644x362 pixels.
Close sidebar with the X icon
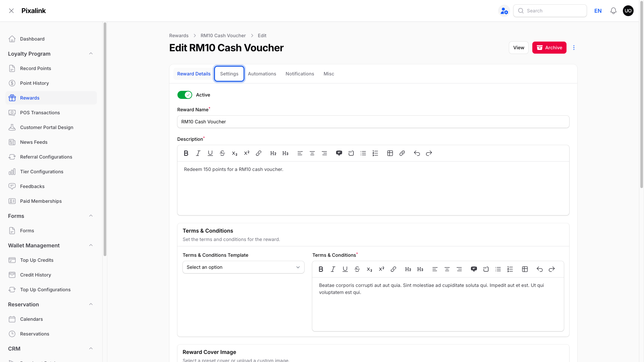[11, 11]
